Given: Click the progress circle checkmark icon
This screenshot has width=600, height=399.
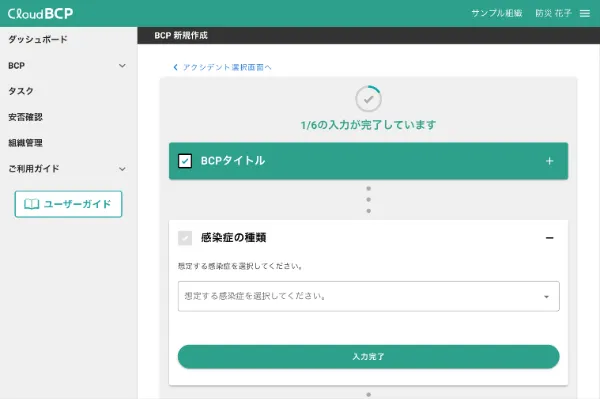Looking at the screenshot, I should [368, 99].
